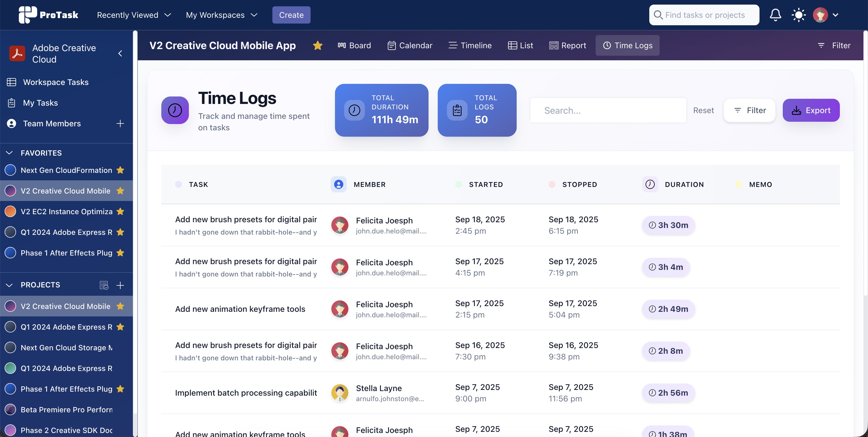
Task: Focus the time logs Search field
Action: [x=608, y=110]
